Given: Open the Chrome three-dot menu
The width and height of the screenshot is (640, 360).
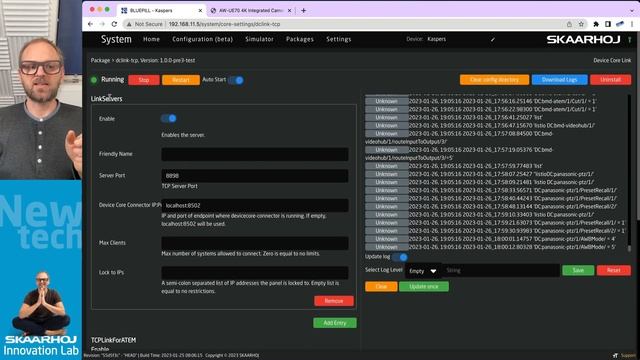Looking at the screenshot, I should (632, 24).
